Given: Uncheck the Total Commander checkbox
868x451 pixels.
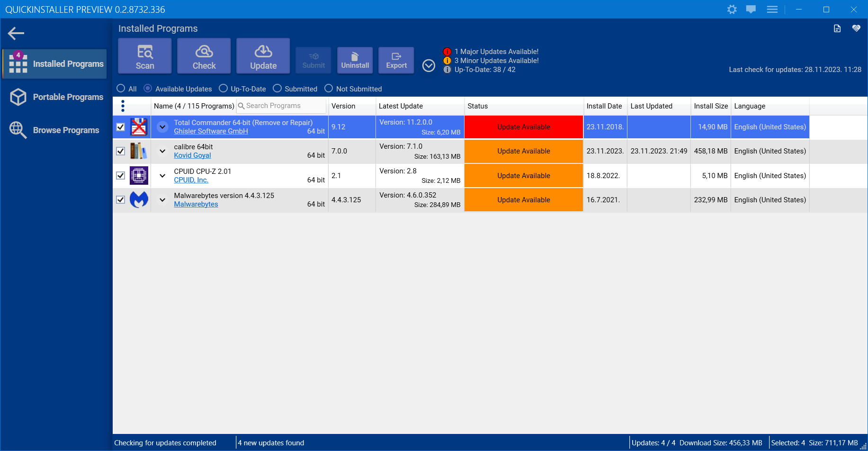Looking at the screenshot, I should coord(121,127).
